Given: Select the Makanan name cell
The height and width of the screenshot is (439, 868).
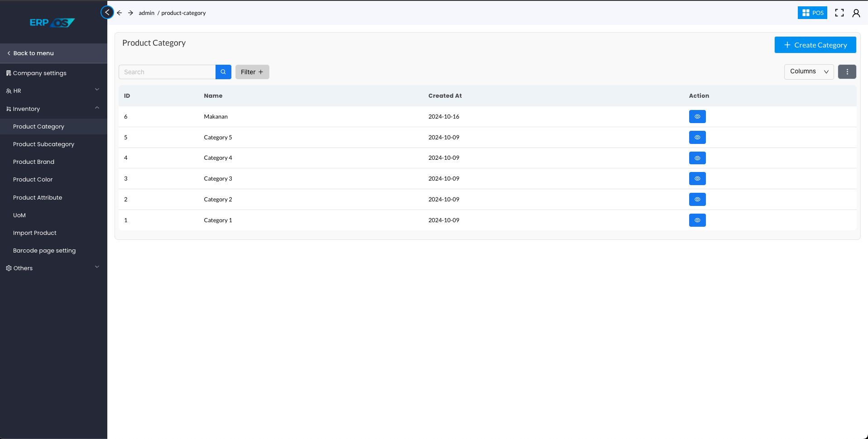Looking at the screenshot, I should [216, 116].
